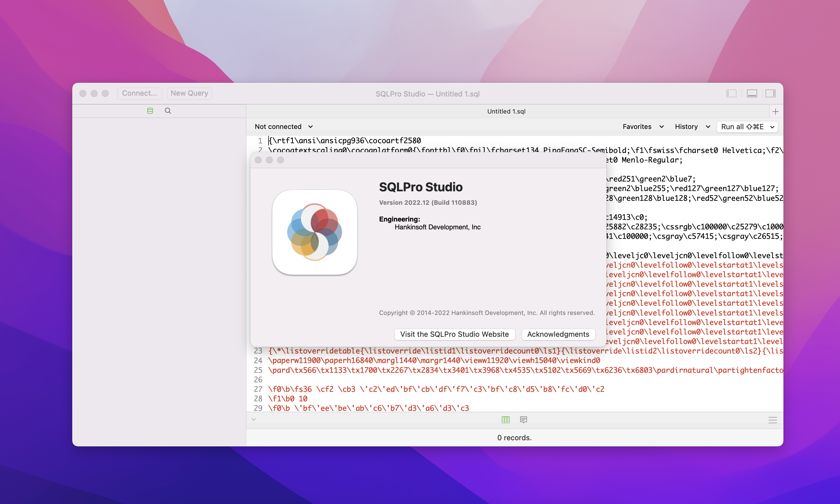Image resolution: width=840 pixels, height=504 pixels.
Task: Click the New Query button
Action: (189, 93)
